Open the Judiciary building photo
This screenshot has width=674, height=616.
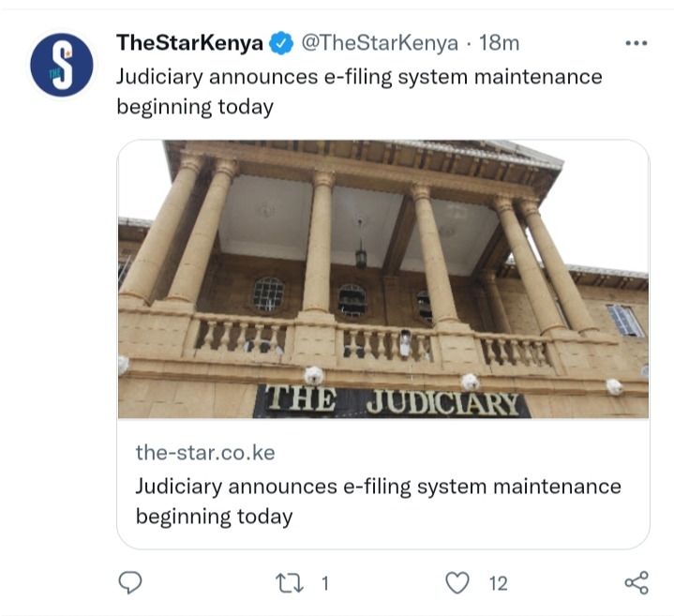(383, 279)
